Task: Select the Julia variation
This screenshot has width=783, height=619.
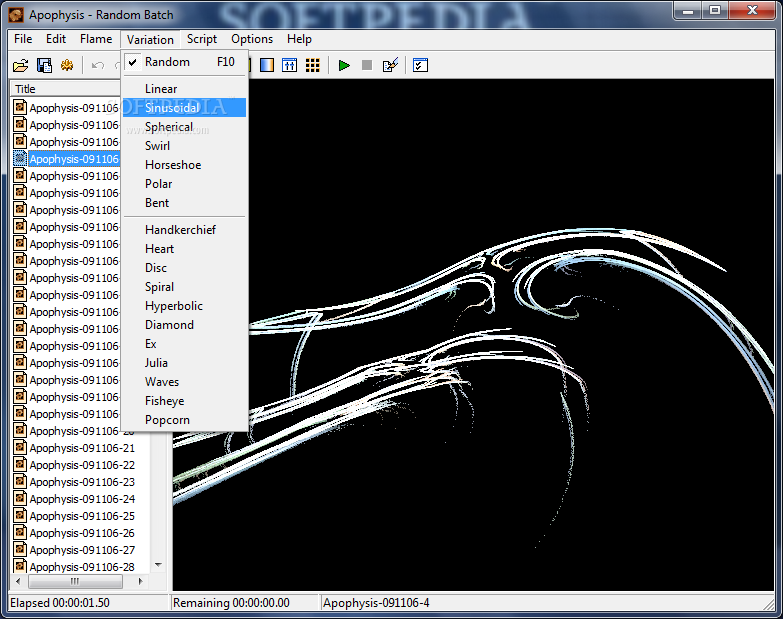Action: coord(185,362)
